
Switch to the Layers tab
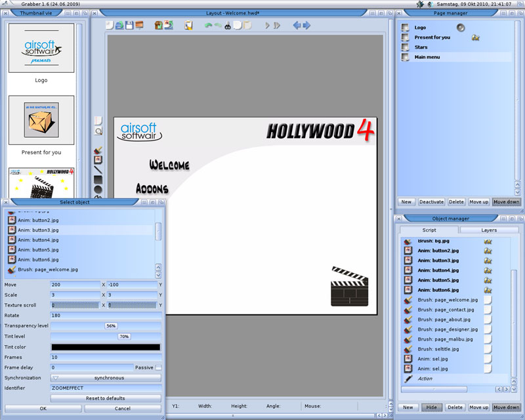pos(489,230)
